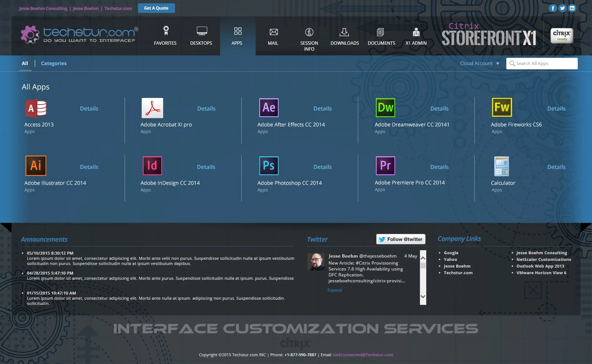Screen dimensions: 592x364
Task: Click the Twitter icon in header
Action: (562, 8)
